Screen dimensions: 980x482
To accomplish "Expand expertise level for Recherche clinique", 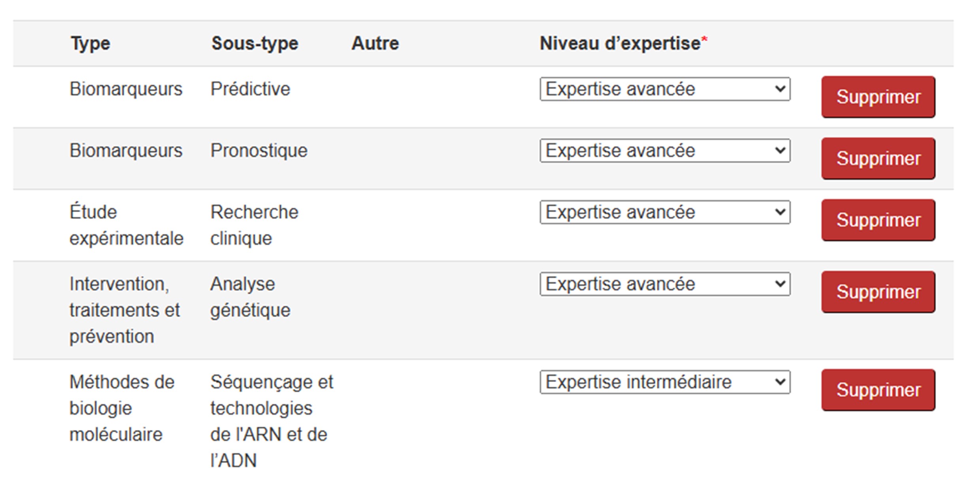I will 665,212.
